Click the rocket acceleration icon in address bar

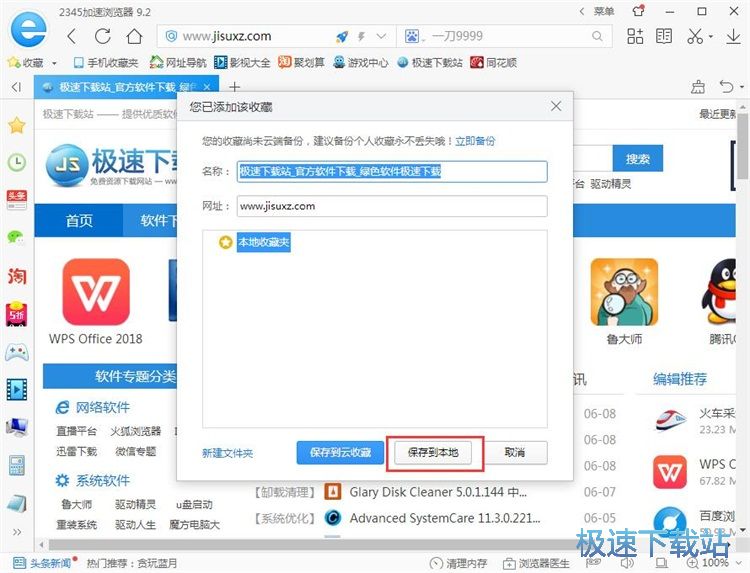click(x=342, y=36)
